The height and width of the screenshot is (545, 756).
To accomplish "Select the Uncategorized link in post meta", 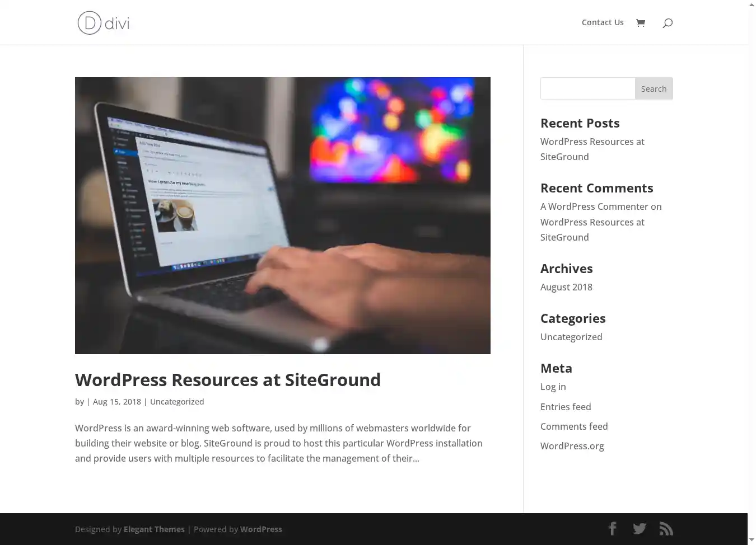I will pyautogui.click(x=177, y=402).
